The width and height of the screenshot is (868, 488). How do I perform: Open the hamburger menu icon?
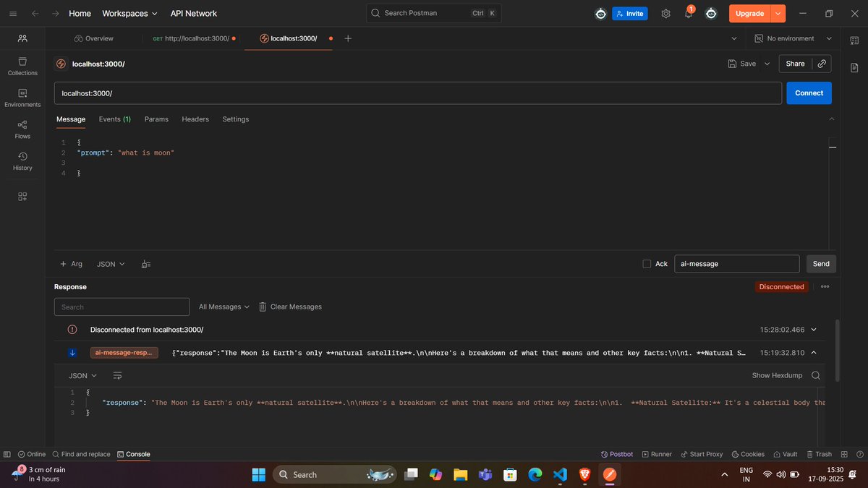[x=13, y=13]
